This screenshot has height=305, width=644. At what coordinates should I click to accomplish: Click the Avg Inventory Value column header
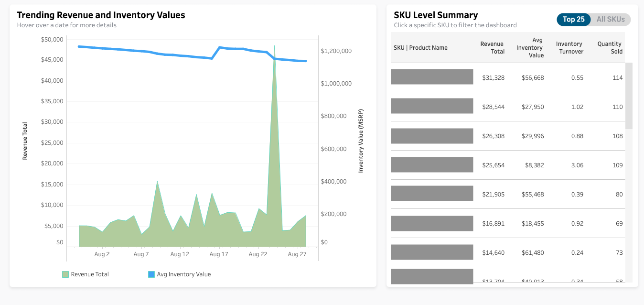pyautogui.click(x=530, y=48)
